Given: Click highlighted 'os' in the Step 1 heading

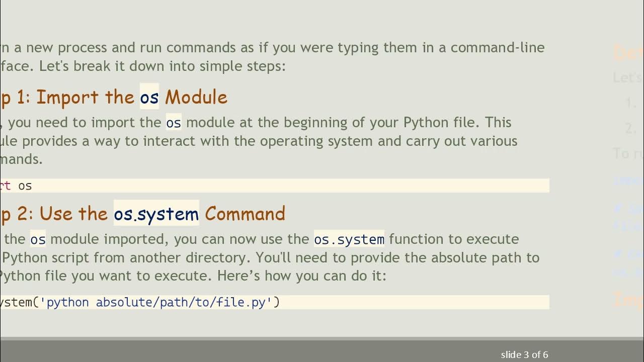Looking at the screenshot, I should click(149, 97).
